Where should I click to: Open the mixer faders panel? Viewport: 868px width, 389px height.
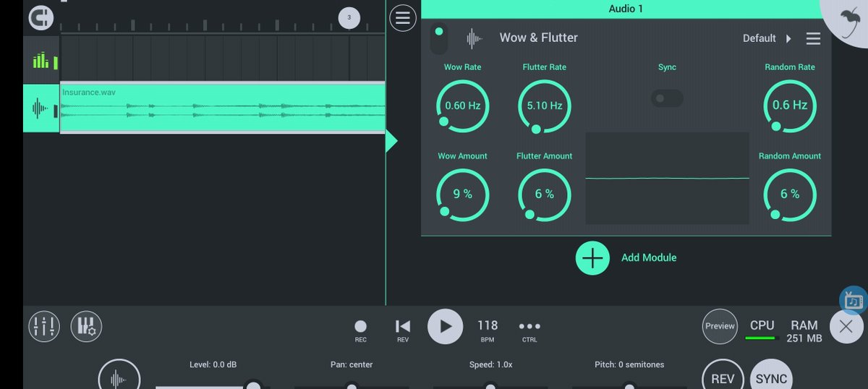click(x=44, y=327)
